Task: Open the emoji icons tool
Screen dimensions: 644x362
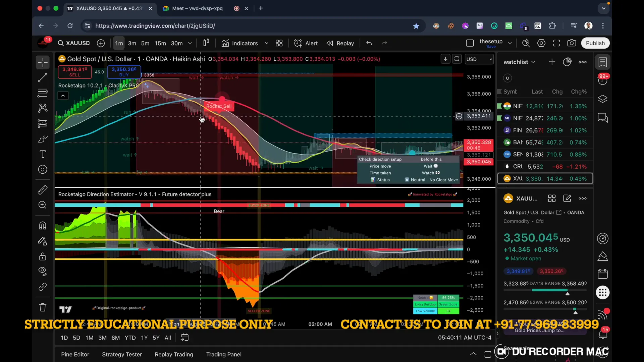Action: point(43,170)
